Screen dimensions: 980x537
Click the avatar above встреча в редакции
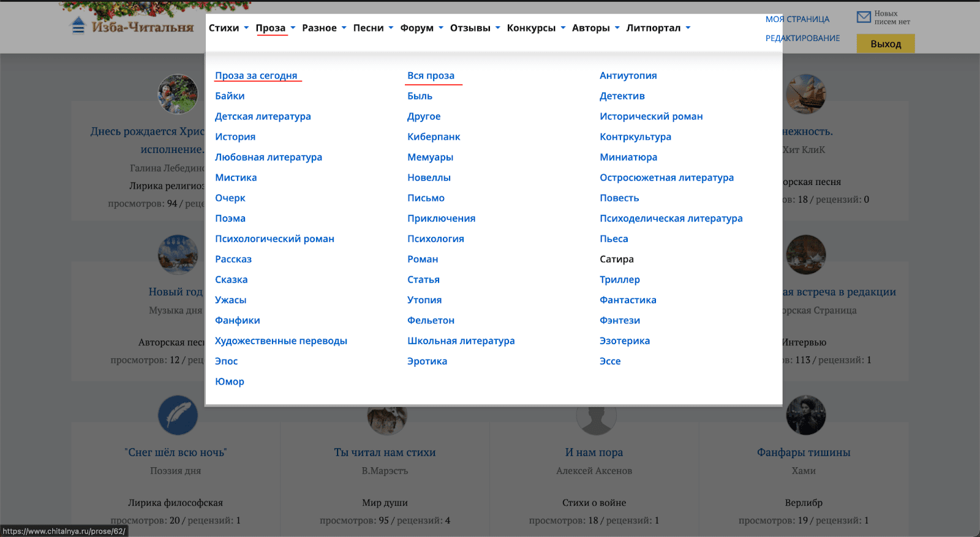tap(806, 255)
